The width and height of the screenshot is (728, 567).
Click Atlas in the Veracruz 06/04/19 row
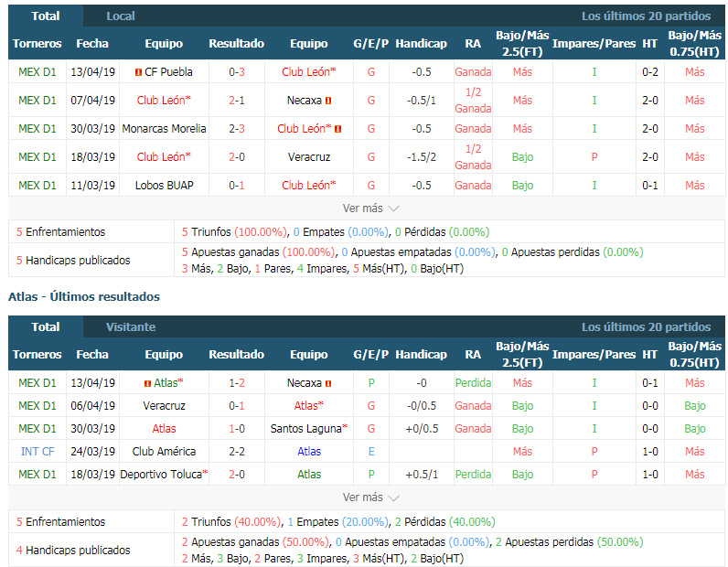pos(309,406)
